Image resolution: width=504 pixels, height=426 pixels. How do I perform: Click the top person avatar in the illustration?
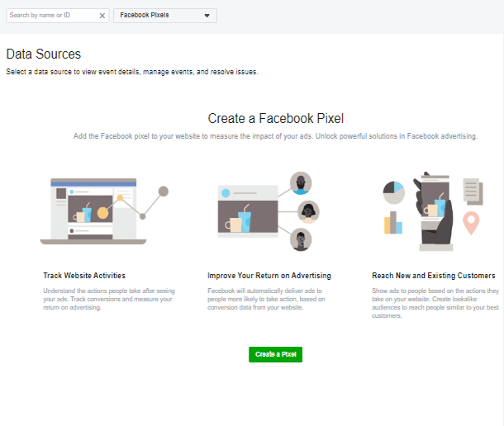[x=301, y=182]
